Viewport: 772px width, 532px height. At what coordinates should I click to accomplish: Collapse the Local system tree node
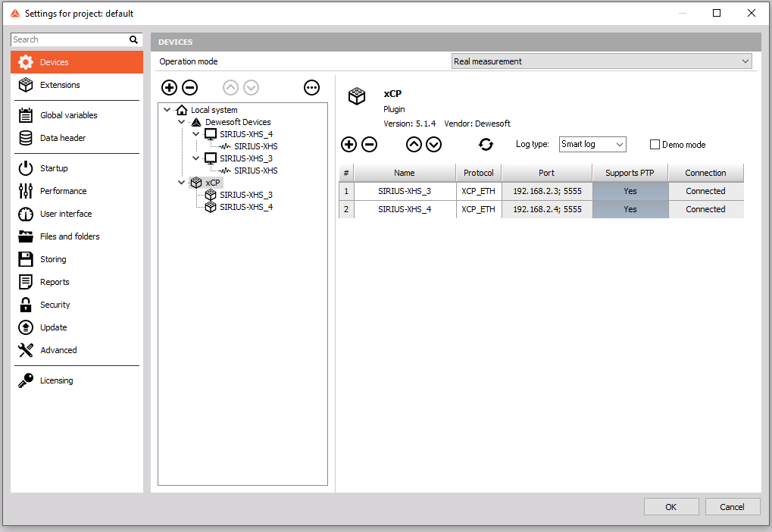[x=167, y=110]
